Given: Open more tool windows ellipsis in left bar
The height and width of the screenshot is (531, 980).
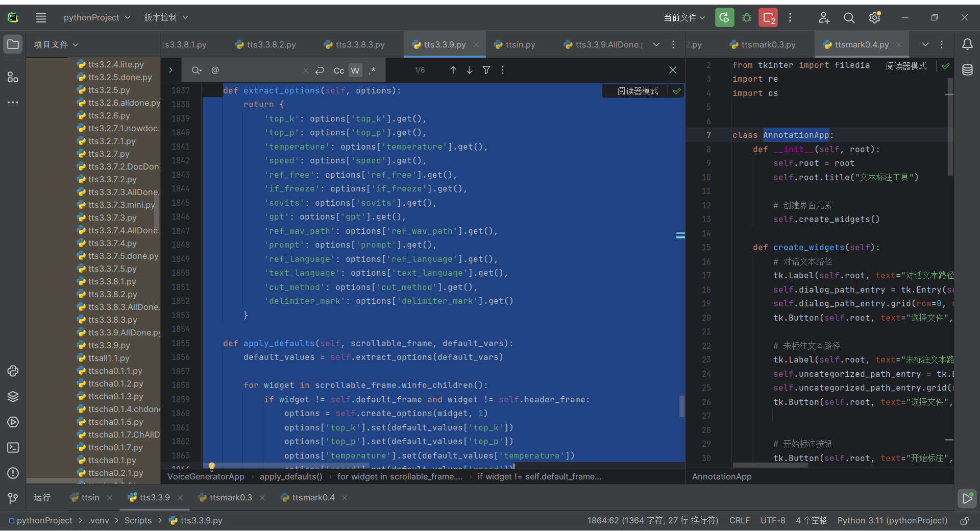Looking at the screenshot, I should click(13, 102).
